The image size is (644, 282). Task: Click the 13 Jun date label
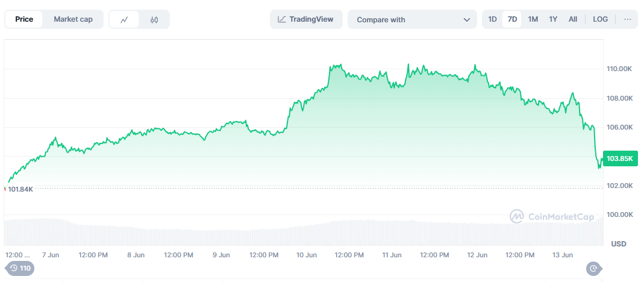pos(562,255)
